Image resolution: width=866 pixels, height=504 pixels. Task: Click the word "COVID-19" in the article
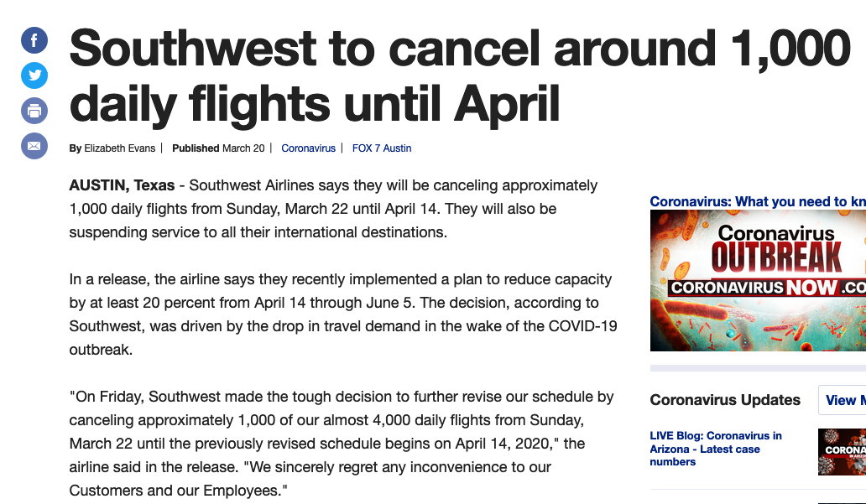pos(574,325)
